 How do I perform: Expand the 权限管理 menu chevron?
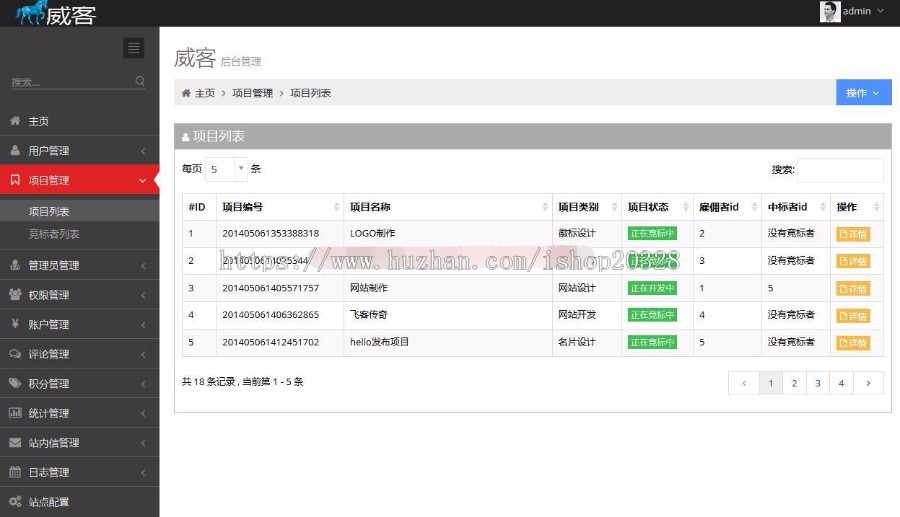pos(143,295)
